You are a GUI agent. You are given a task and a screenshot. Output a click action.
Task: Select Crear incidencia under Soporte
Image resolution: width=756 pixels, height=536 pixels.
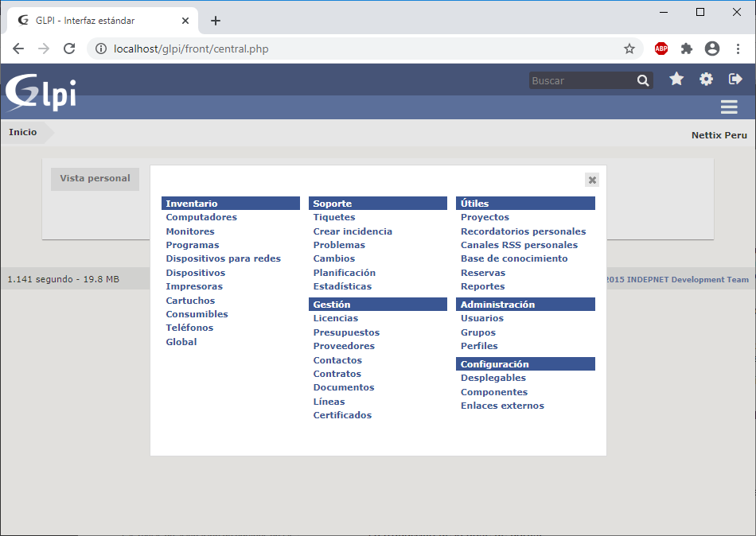pos(353,231)
